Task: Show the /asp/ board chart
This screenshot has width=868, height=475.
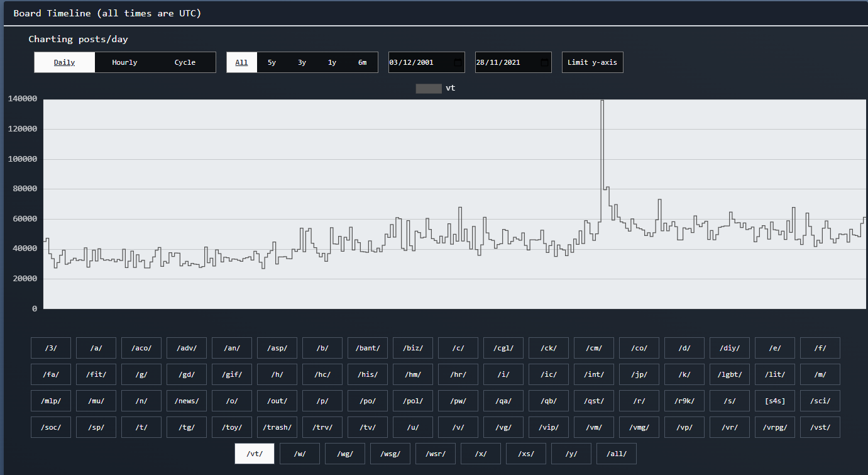Action: 277,348
